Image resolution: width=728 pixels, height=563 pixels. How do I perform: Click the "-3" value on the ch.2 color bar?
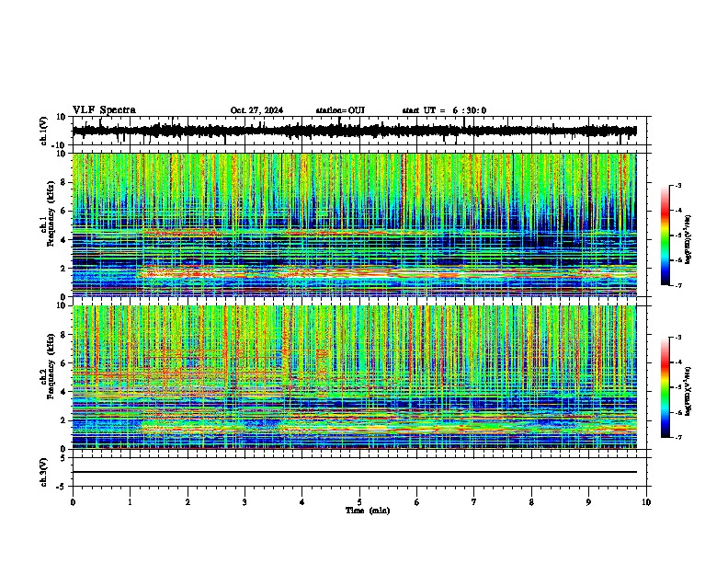click(x=678, y=338)
